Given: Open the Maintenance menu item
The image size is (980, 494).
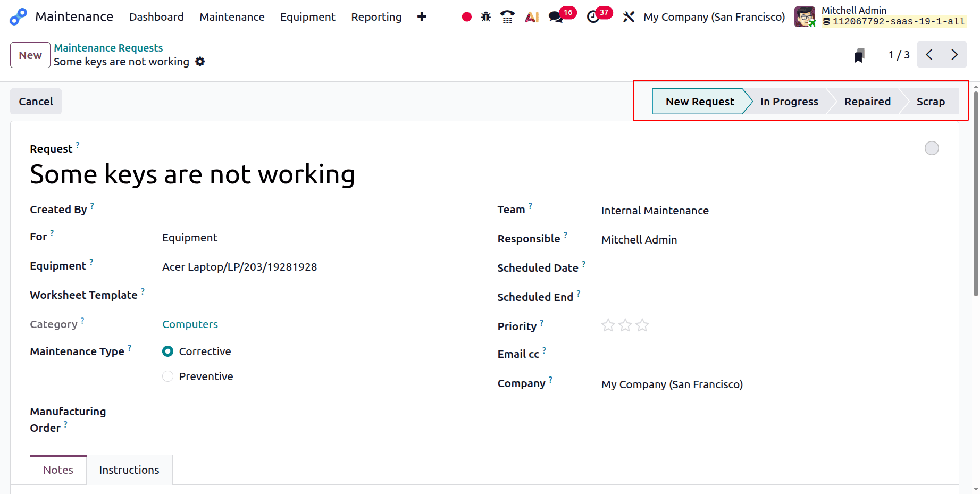Looking at the screenshot, I should point(232,17).
